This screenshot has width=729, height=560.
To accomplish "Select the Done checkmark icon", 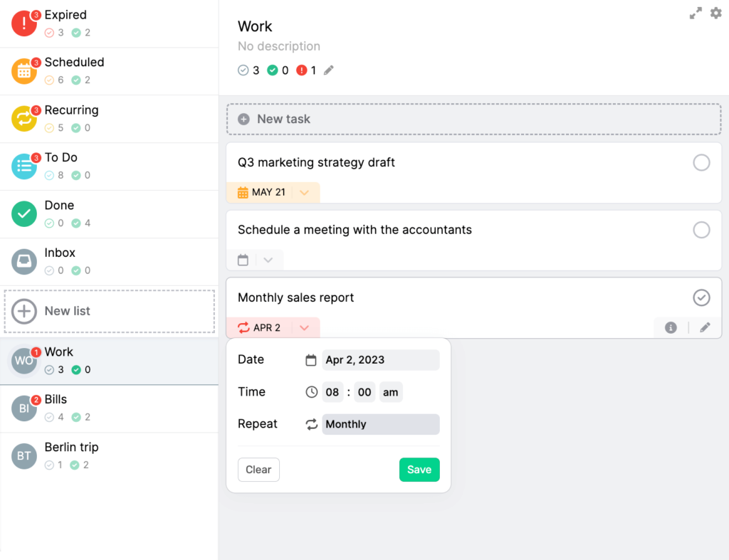I will point(23,214).
